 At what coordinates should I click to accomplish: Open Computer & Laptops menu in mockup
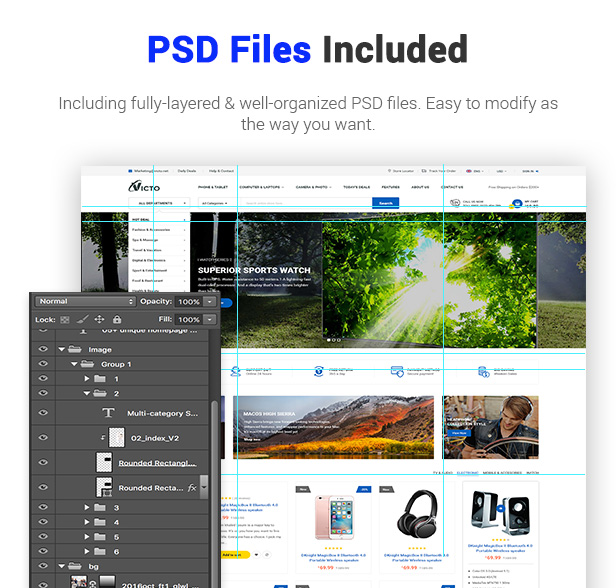261,187
